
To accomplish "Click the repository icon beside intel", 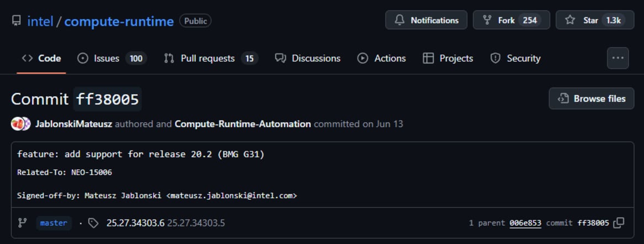I will [17, 21].
